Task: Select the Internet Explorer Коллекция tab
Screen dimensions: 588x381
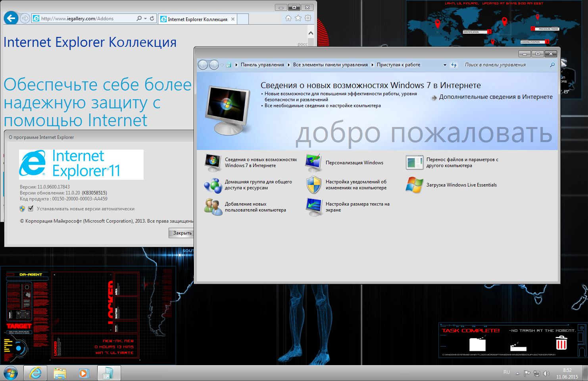Action: point(198,19)
